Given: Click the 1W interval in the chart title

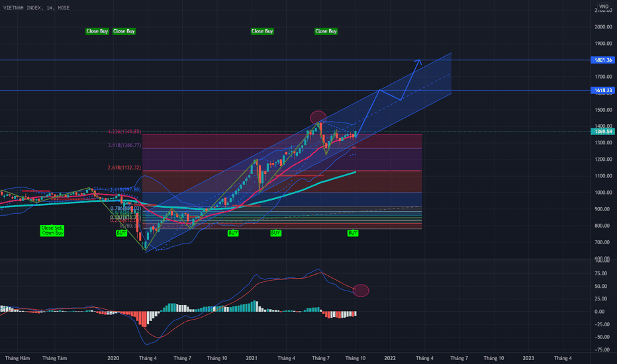Looking at the screenshot, I should pyautogui.click(x=52, y=7).
